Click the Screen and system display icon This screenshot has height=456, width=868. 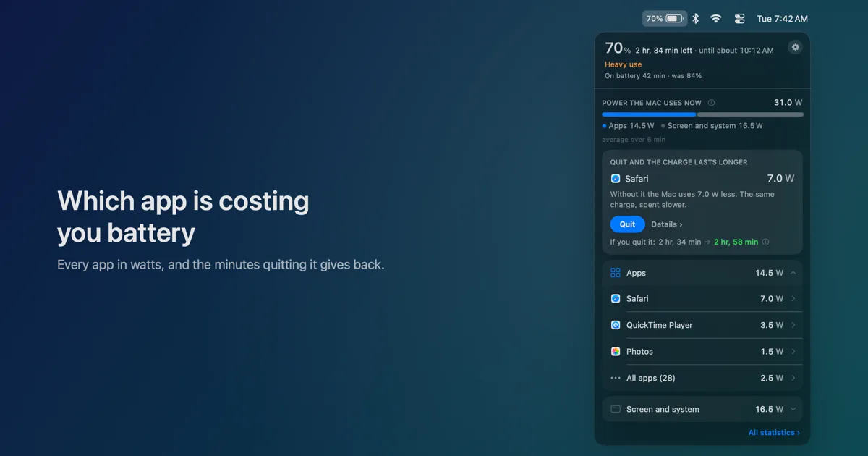click(x=616, y=409)
